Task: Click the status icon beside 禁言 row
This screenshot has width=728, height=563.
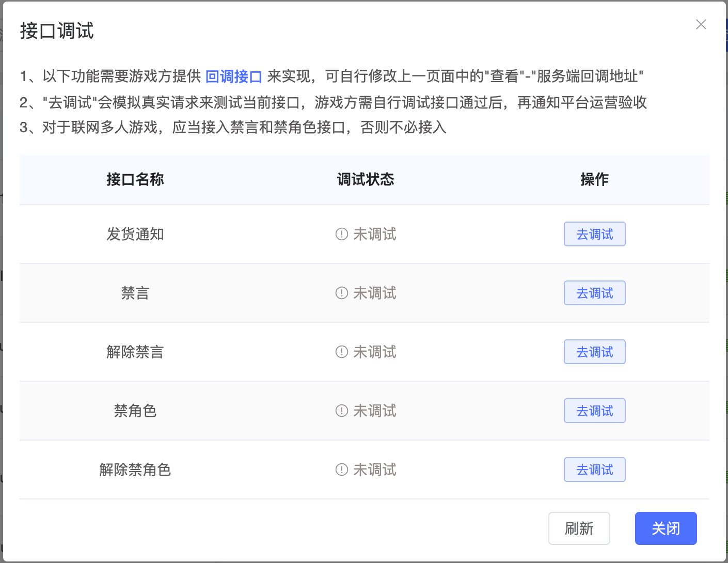Action: (x=341, y=293)
